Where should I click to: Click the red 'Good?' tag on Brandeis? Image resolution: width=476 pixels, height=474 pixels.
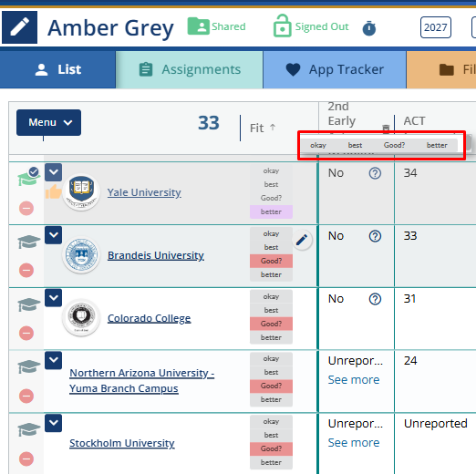(271, 261)
